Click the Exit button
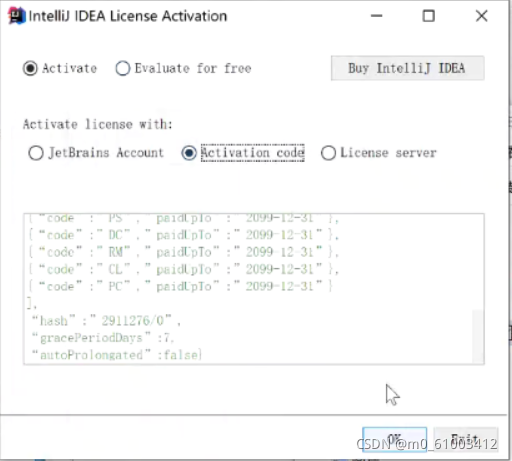This screenshot has width=512, height=461. click(x=466, y=439)
